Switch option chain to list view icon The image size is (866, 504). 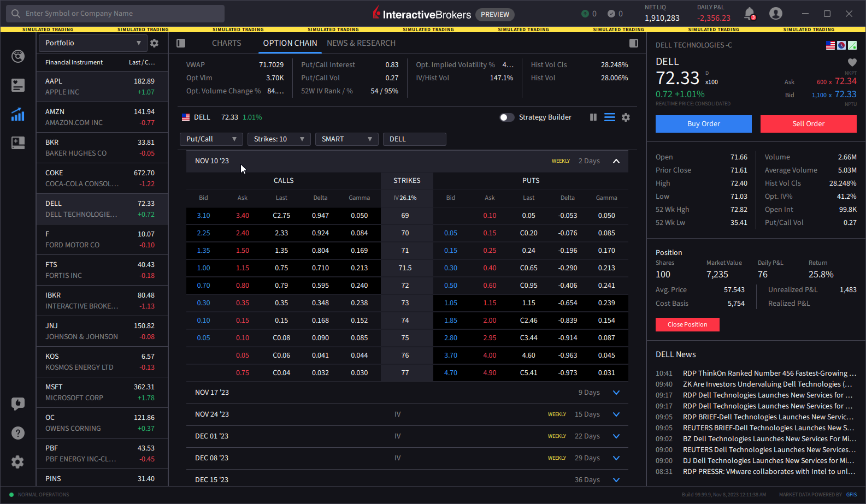tap(610, 117)
